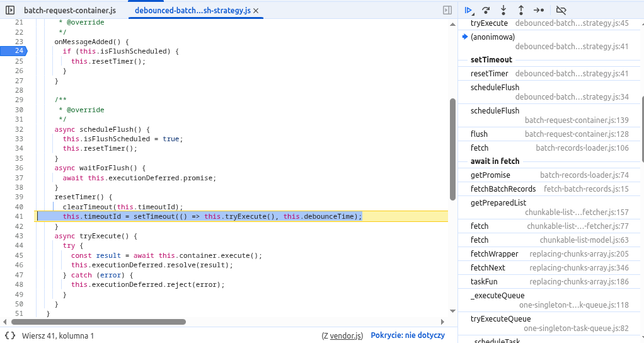Viewport: 644px width, 343px height.
Task: Switch to the batch-request-container.js tab
Action: [69, 11]
